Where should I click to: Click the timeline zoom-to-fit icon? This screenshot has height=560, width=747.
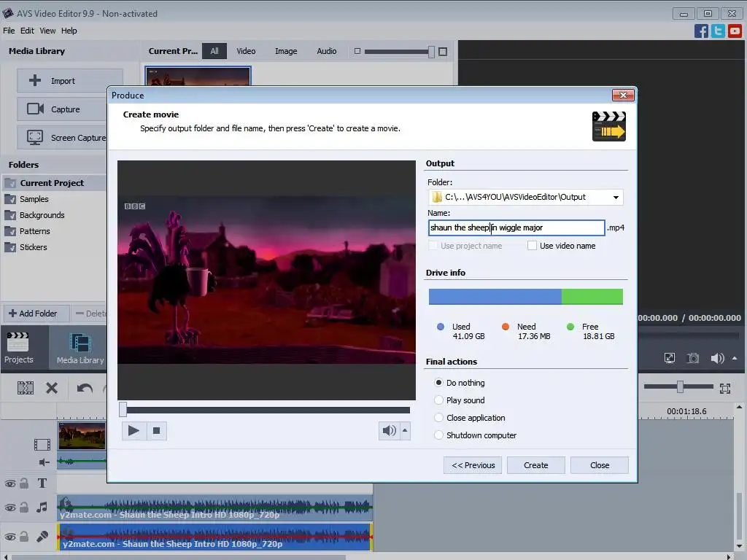coord(725,389)
